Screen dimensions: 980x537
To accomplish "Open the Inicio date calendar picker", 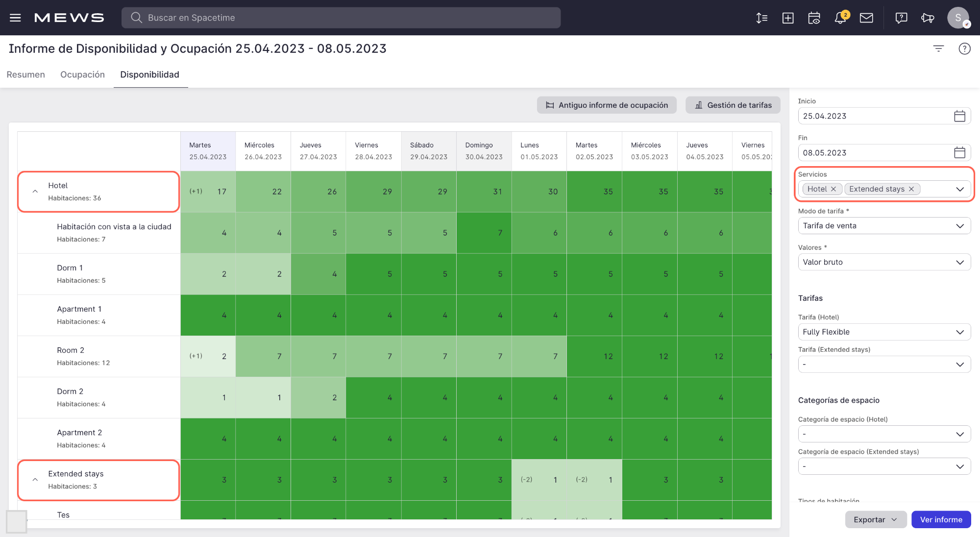I will (x=959, y=116).
